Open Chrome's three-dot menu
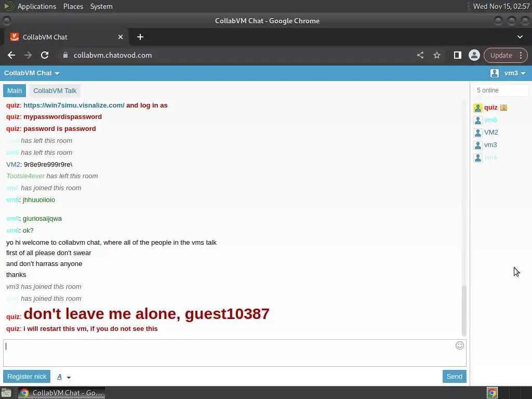The height and width of the screenshot is (399, 532). tap(521, 55)
